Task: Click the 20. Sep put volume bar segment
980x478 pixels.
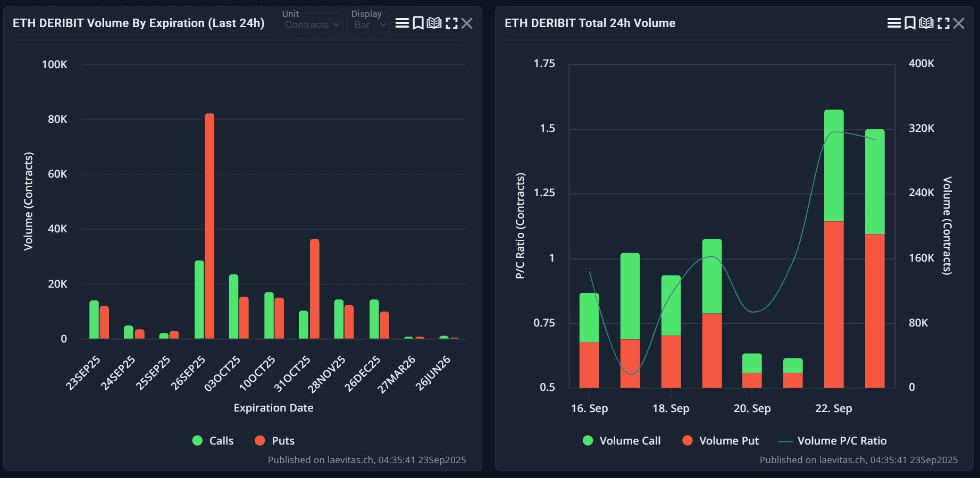Action: pyautogui.click(x=752, y=380)
